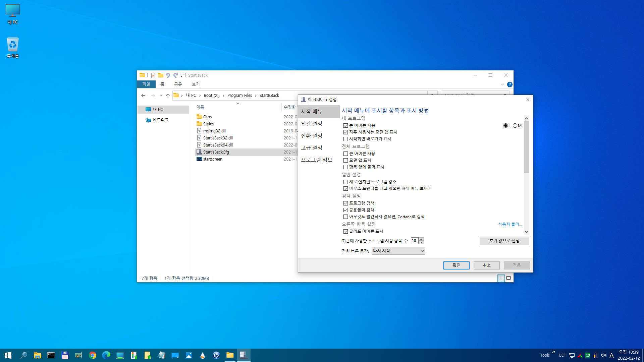The width and height of the screenshot is (644, 362).
Task: Open the power button taskbar icon
Action: coord(216,355)
